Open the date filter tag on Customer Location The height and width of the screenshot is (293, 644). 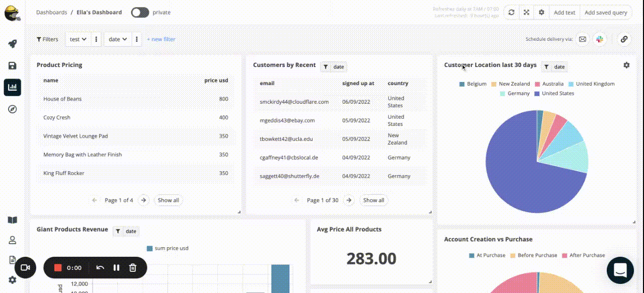[x=554, y=67]
